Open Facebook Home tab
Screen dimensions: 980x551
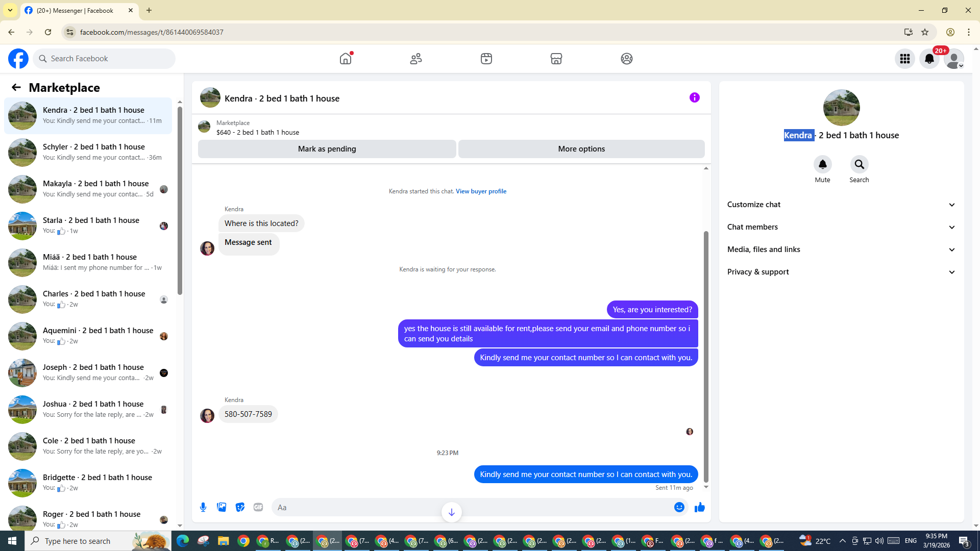coord(346,59)
